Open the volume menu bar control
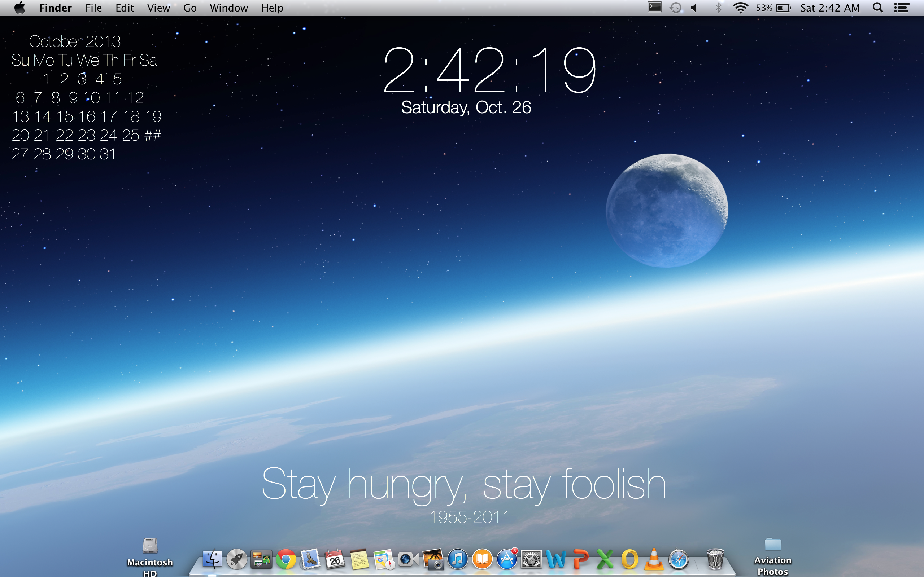 (694, 8)
